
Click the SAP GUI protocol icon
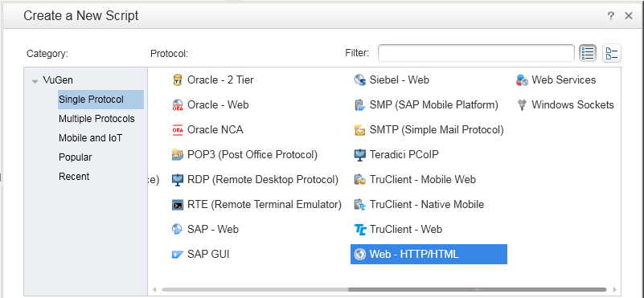[177, 255]
